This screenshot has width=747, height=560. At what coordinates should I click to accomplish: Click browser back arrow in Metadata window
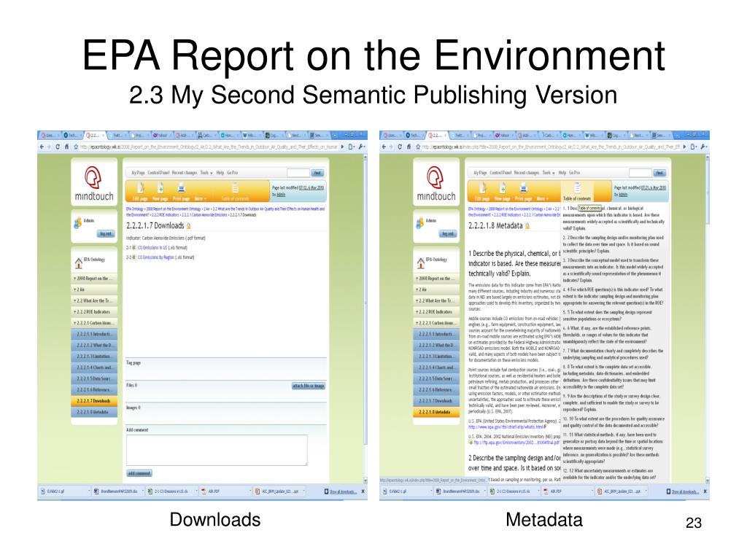point(384,147)
